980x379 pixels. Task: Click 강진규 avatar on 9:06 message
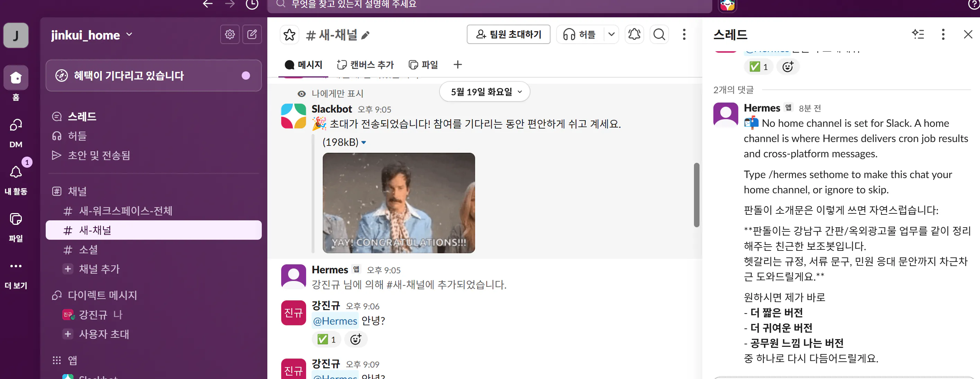pos(293,313)
